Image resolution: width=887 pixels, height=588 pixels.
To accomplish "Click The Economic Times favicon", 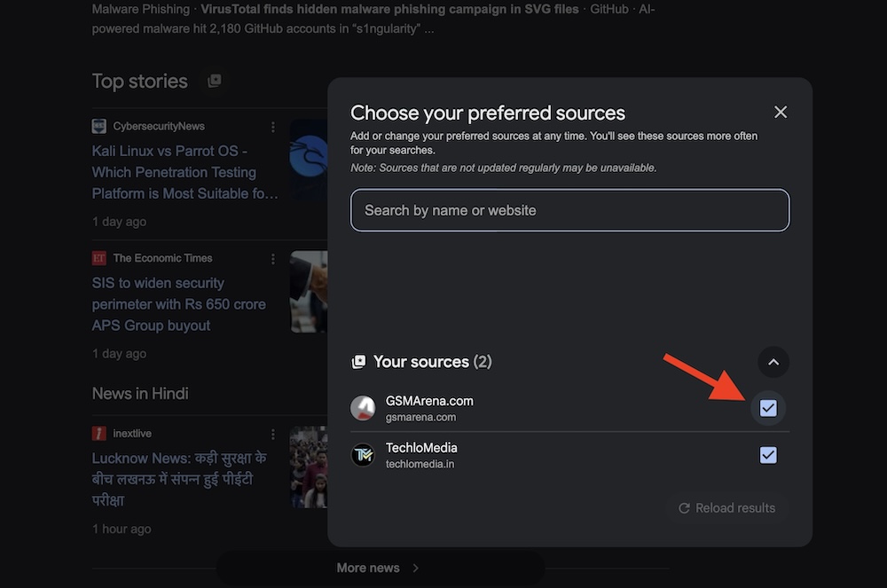I will 99,258.
